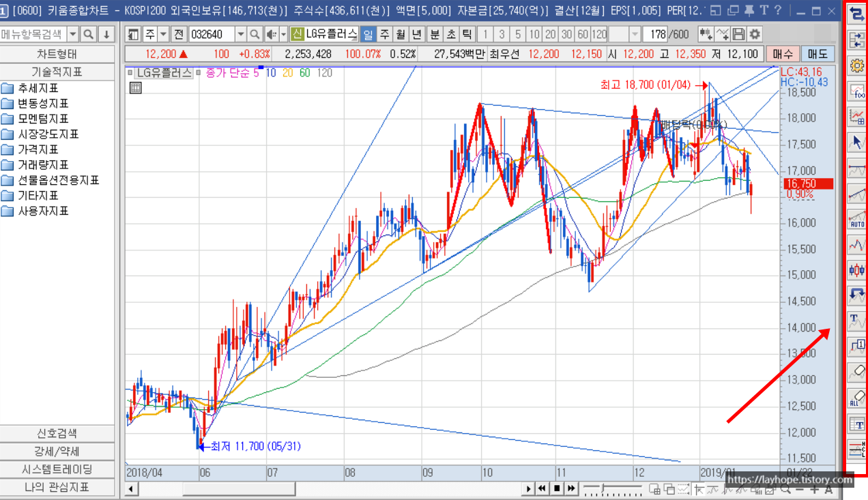This screenshot has height=500, width=868.
Task: Open chart settings gear in right toolbar
Action: tap(856, 65)
